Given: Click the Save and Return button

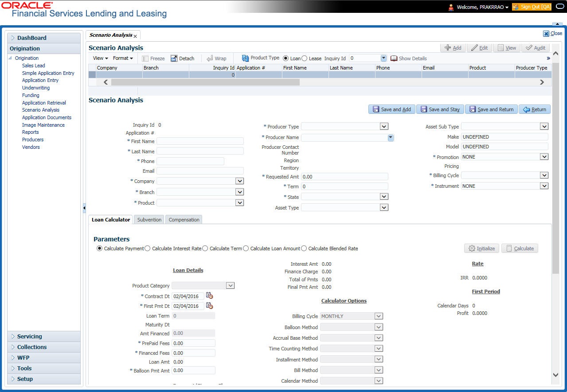Looking at the screenshot, I should (x=491, y=109).
